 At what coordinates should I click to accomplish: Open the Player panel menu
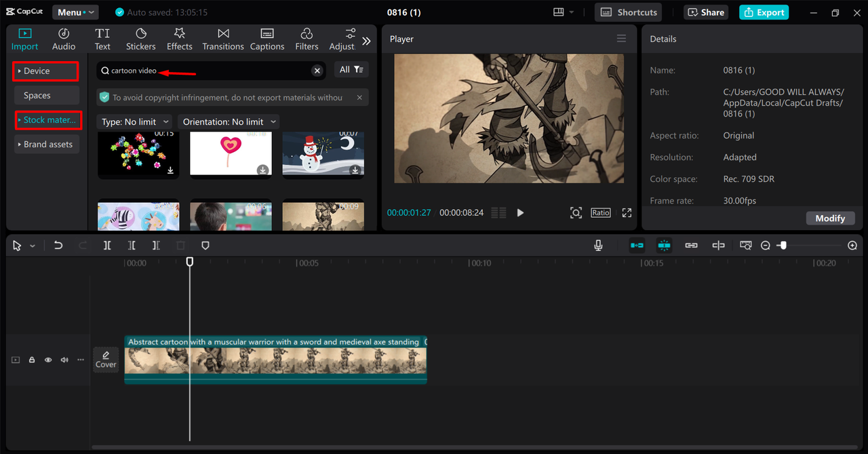pyautogui.click(x=621, y=39)
